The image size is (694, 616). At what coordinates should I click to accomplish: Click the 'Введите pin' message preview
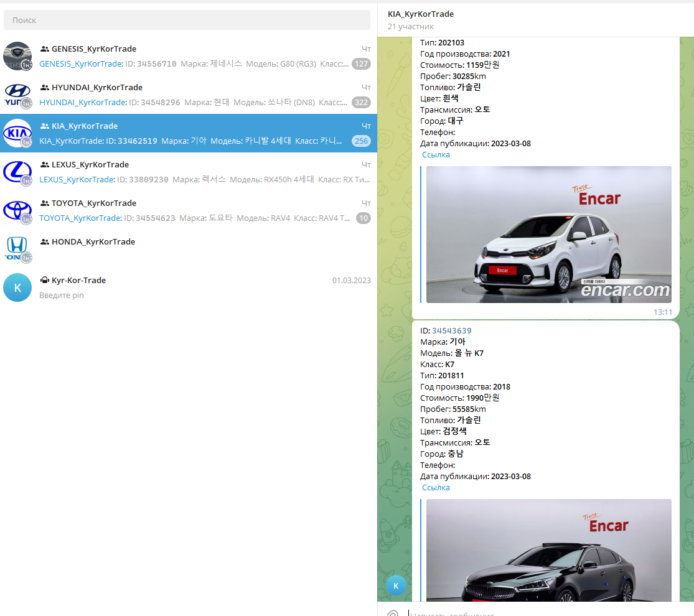pyautogui.click(x=62, y=295)
